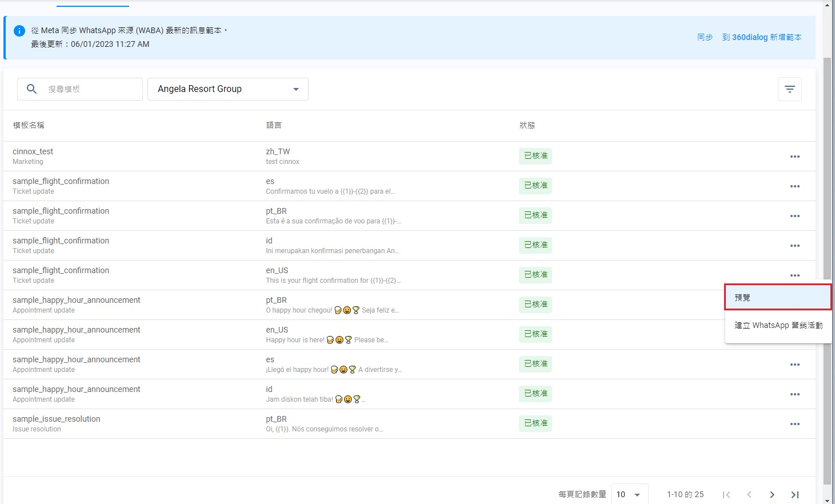Viewport: 835px width, 504px height.
Task: Choose 建立 WhatsApp 營銷活動 menu item
Action: click(x=778, y=325)
